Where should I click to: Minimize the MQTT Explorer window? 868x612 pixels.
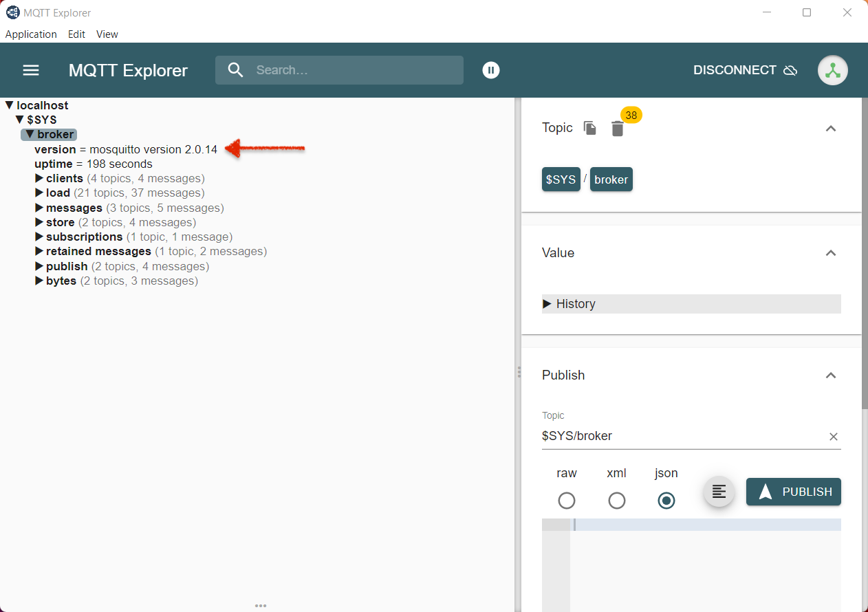(x=767, y=12)
